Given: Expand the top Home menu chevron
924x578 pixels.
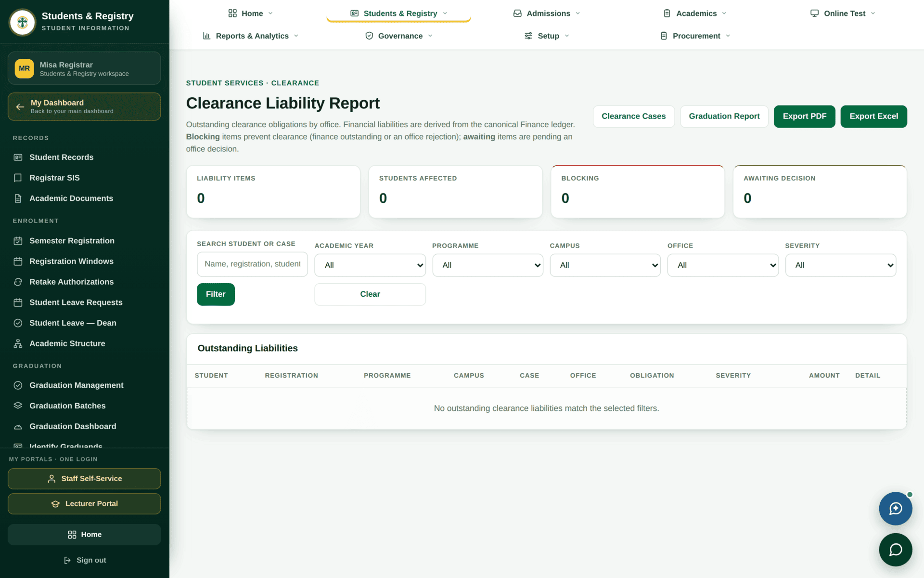Looking at the screenshot, I should coord(270,13).
